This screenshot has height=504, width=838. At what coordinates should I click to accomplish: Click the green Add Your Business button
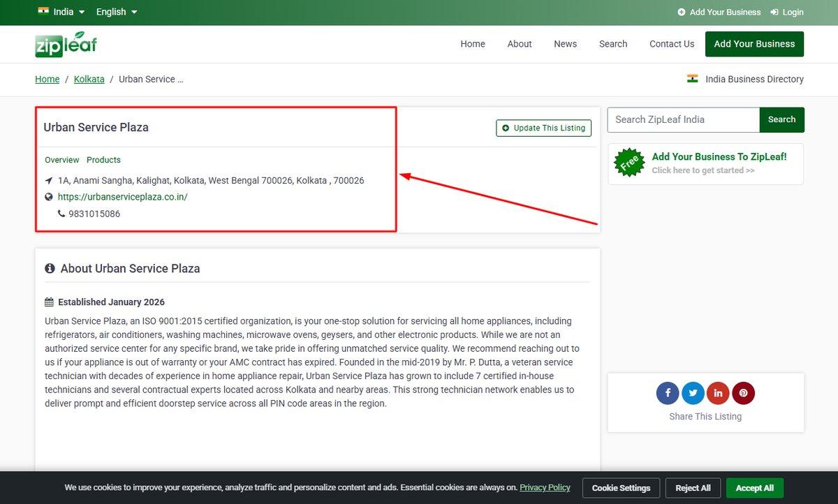click(754, 44)
